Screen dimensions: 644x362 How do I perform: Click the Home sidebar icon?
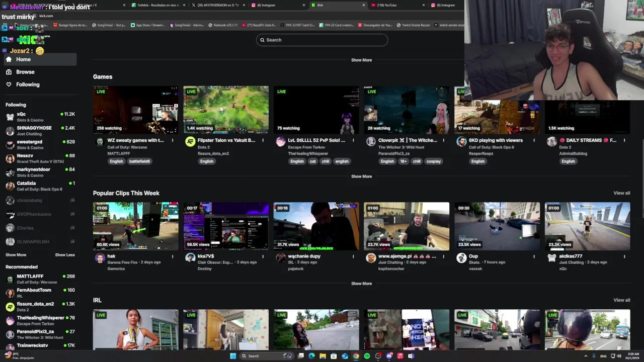coord(9,59)
